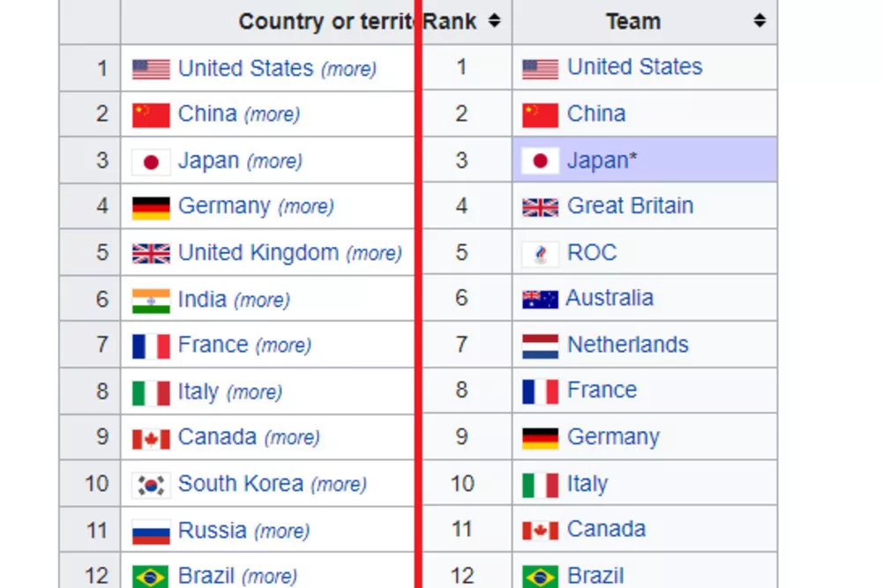Viewport: 882px width, 588px height.
Task: Click the (more) link beside Canada
Action: click(292, 437)
